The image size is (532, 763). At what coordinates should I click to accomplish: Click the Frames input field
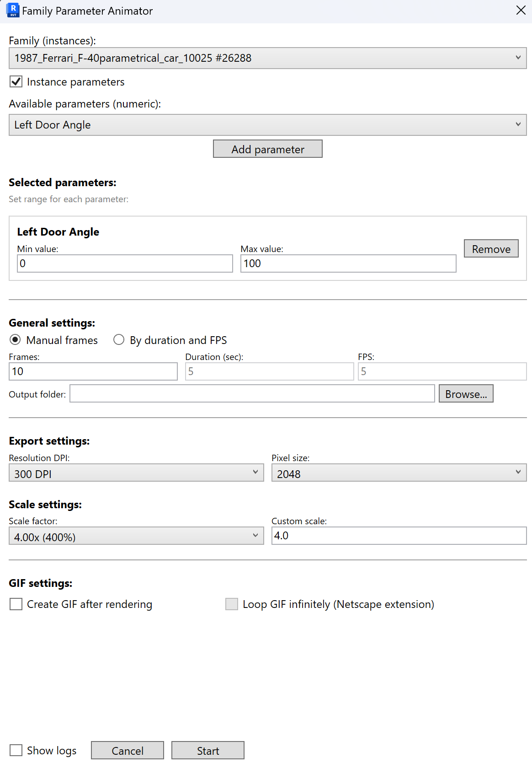pyautogui.click(x=93, y=371)
